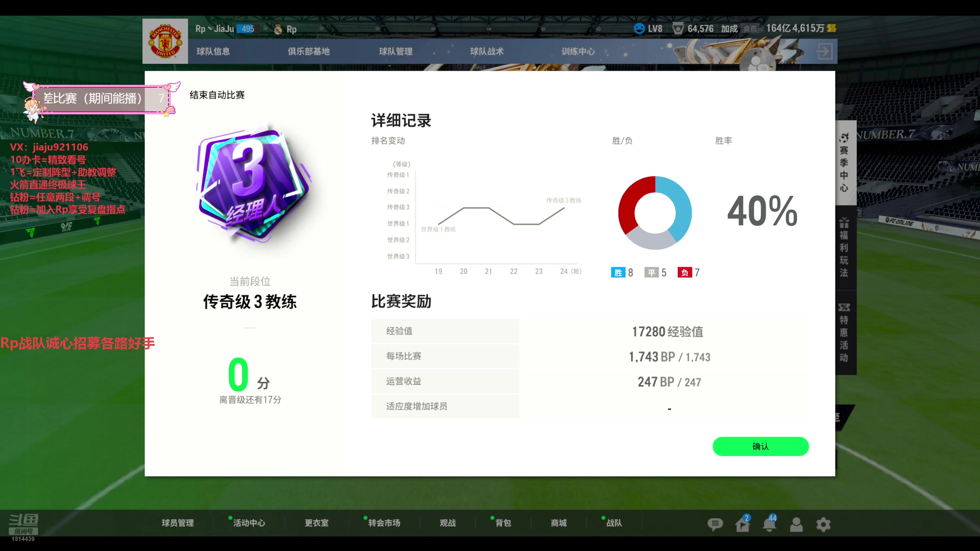Image resolution: width=980 pixels, height=551 pixels.
Task: Click the gold coins BP currency icon
Action: [x=831, y=28]
